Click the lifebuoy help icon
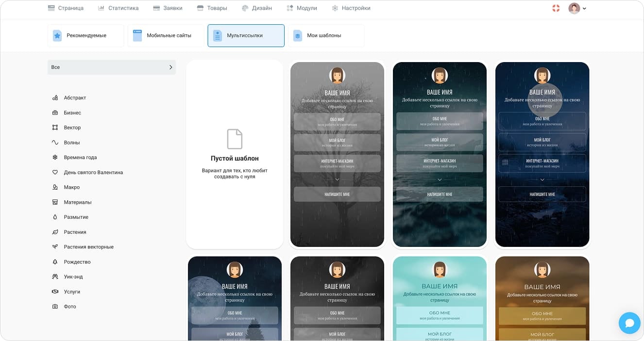This screenshot has height=341, width=644. [x=556, y=8]
